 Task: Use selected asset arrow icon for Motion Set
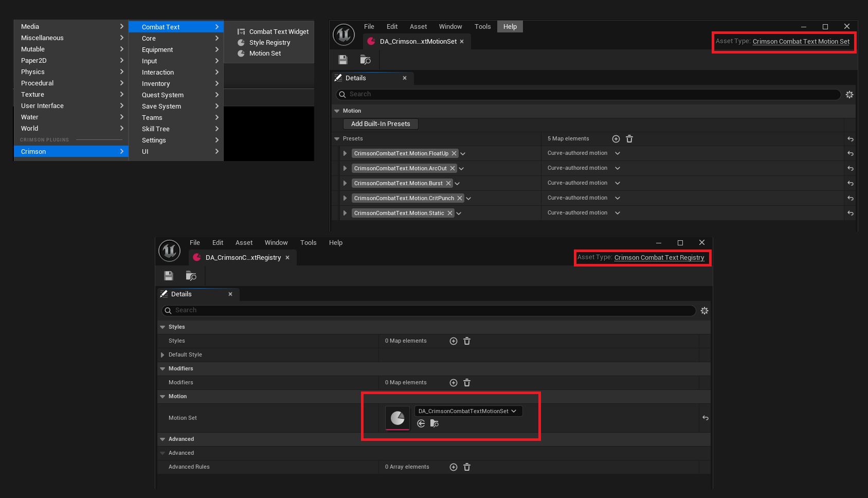point(421,423)
